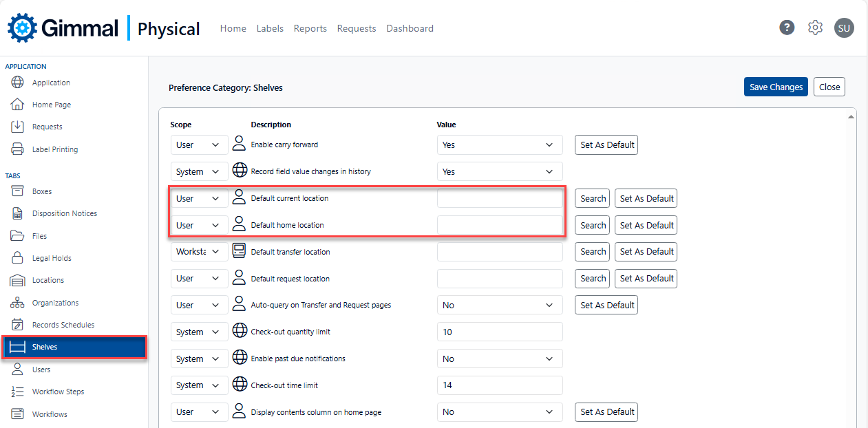This screenshot has width=868, height=428.
Task: Click the Save Changes button
Action: [776, 87]
